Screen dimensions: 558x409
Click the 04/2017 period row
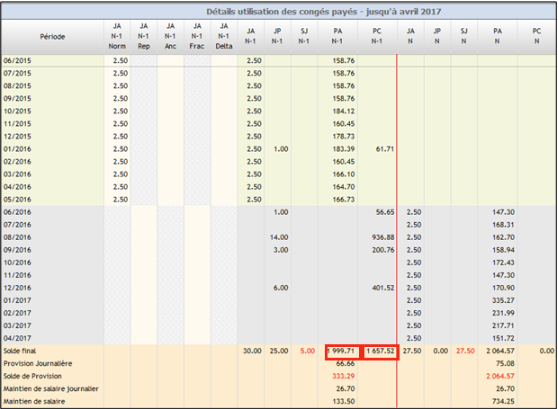tap(279, 338)
